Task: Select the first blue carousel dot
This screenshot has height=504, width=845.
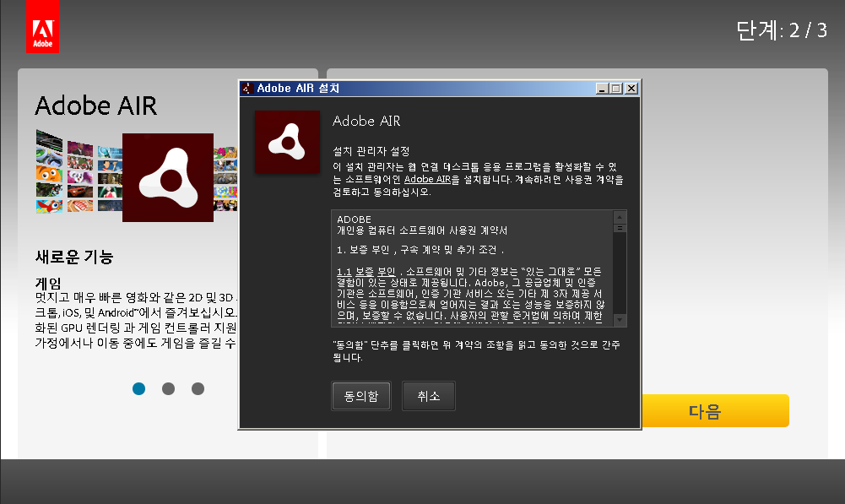Action: tap(139, 388)
